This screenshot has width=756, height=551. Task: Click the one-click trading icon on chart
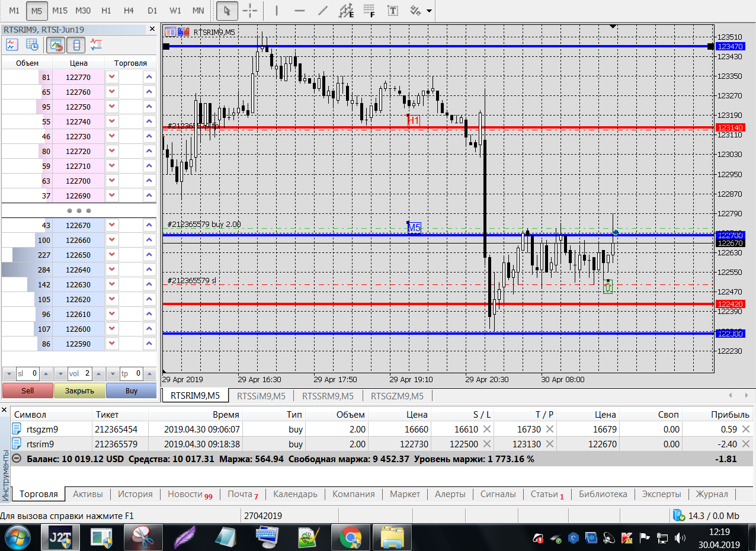pyautogui.click(x=183, y=32)
